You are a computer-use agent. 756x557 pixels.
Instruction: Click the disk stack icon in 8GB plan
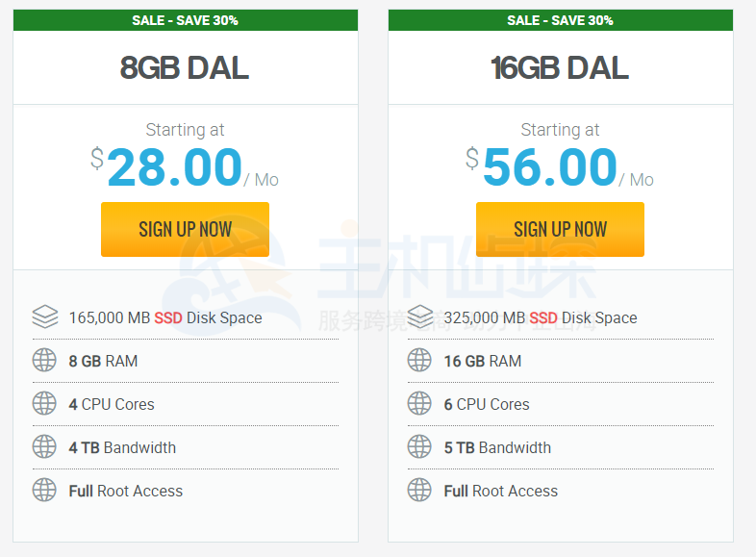[45, 316]
